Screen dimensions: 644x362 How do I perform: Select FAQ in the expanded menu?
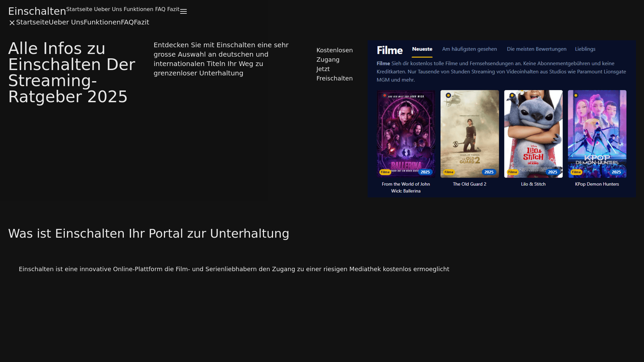pyautogui.click(x=127, y=22)
